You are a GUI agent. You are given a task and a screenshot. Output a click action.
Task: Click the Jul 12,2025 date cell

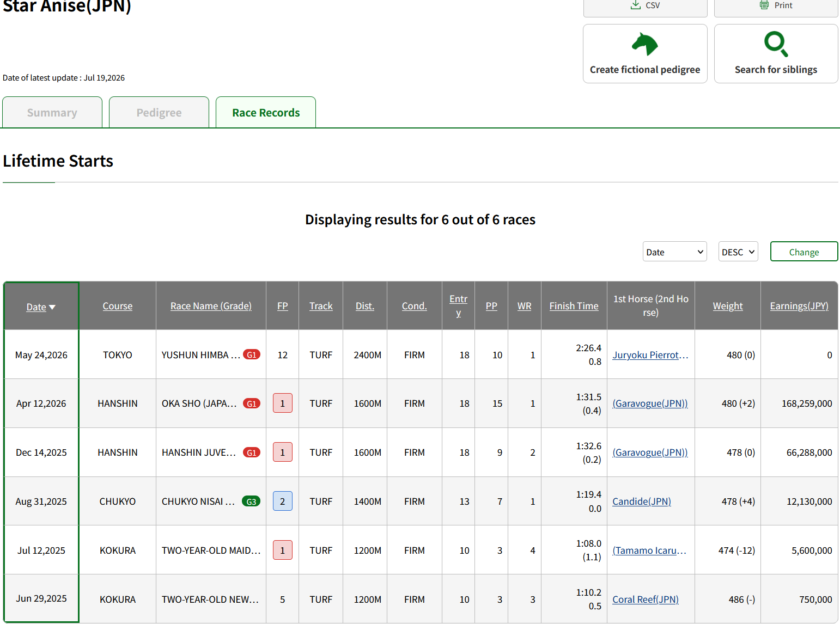tap(41, 550)
